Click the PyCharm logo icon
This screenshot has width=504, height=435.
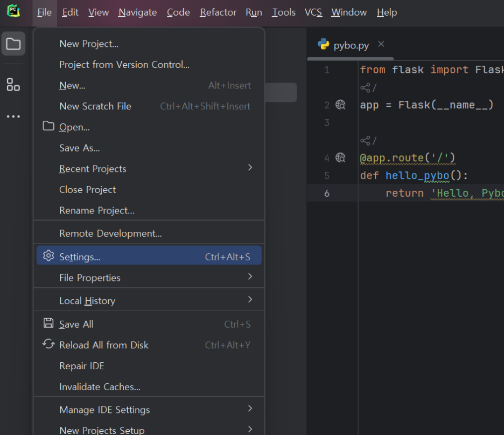coord(13,11)
